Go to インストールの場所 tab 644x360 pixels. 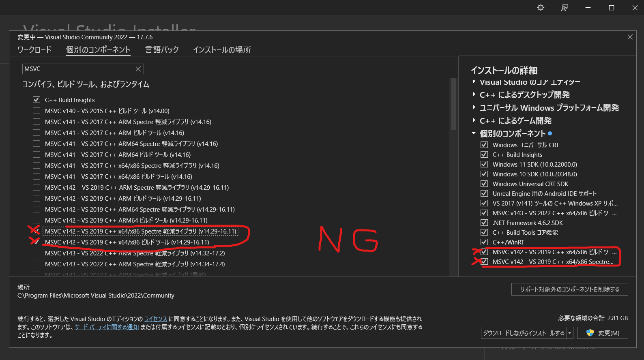[x=221, y=49]
